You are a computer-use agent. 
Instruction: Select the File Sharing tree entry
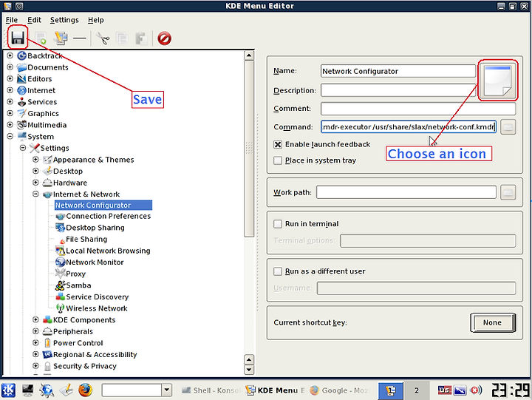pos(83,239)
